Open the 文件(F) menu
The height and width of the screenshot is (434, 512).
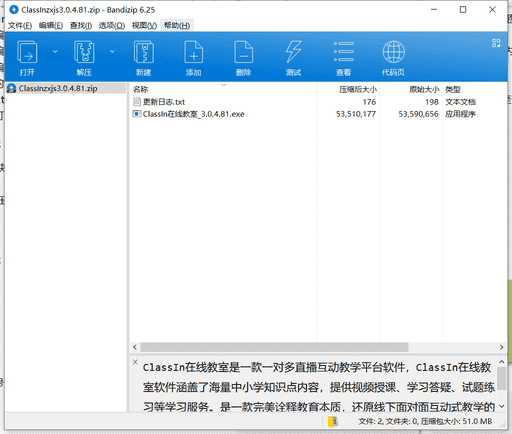(20, 26)
